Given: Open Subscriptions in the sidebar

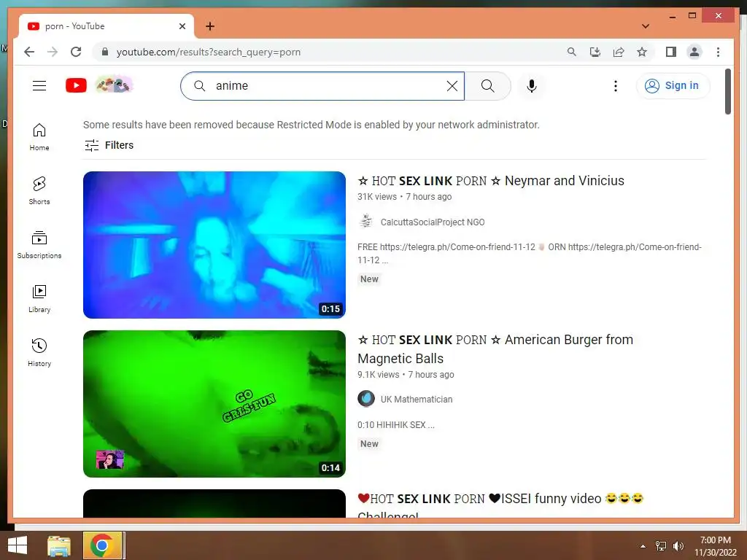Looking at the screenshot, I should tap(39, 245).
